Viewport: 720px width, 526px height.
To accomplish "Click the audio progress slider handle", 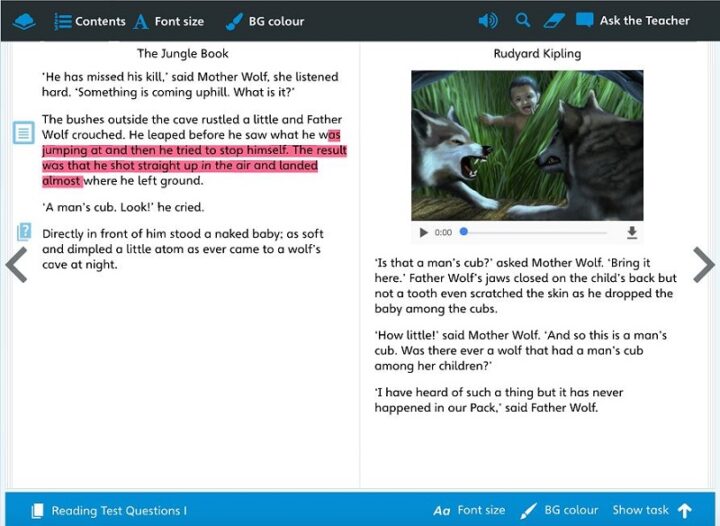I will (x=464, y=232).
